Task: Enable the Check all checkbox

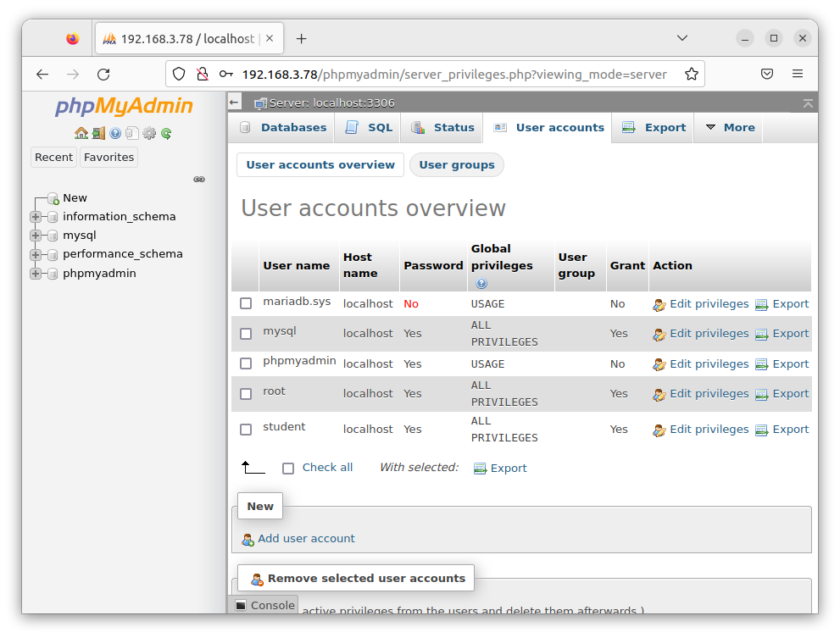Action: click(x=288, y=468)
